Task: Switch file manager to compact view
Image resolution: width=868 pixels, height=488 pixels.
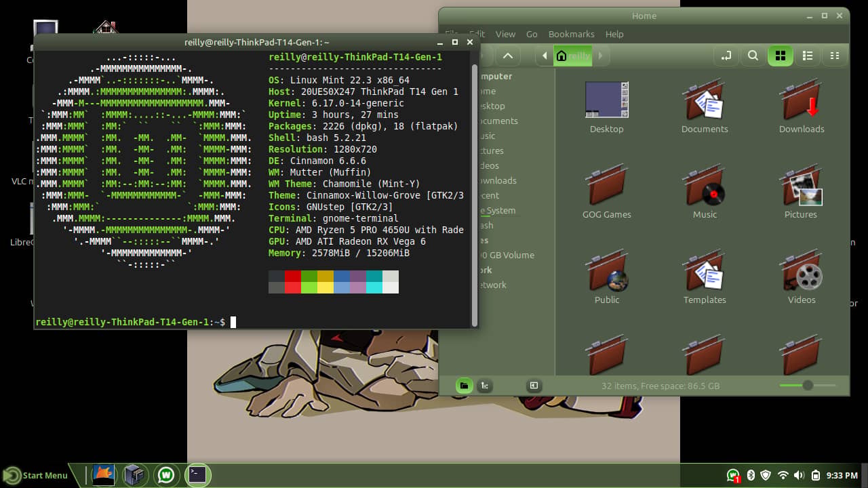Action: 835,56
